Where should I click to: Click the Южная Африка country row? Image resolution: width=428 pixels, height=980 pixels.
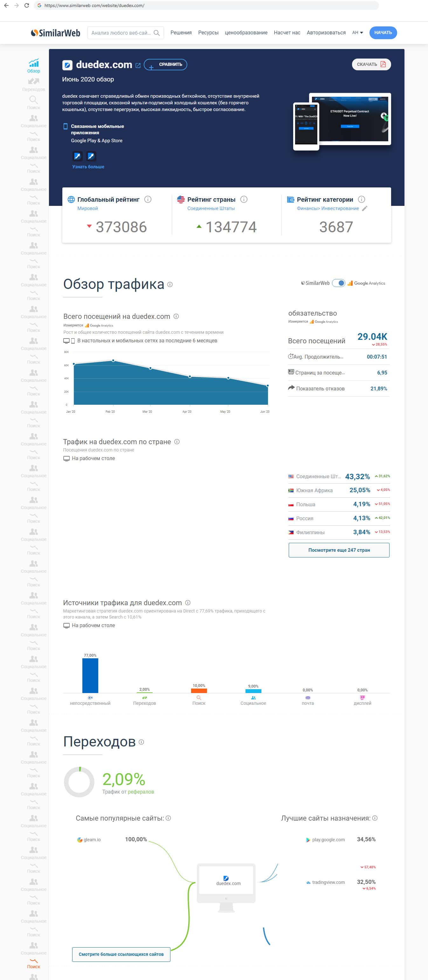coord(339,490)
